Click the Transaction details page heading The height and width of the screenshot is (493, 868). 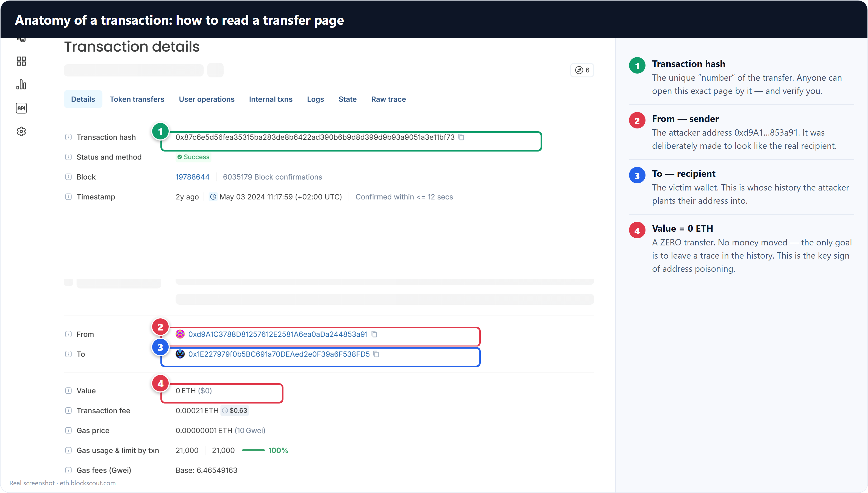tap(132, 47)
